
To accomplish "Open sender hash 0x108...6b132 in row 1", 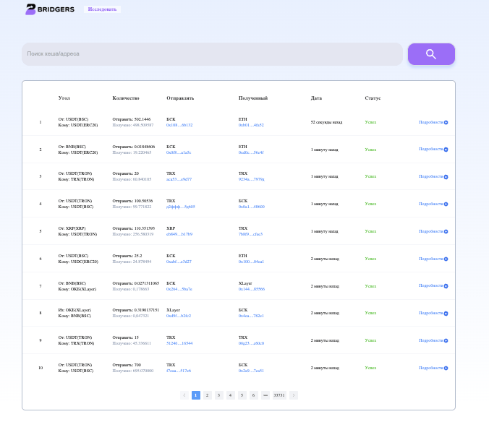I will point(179,125).
